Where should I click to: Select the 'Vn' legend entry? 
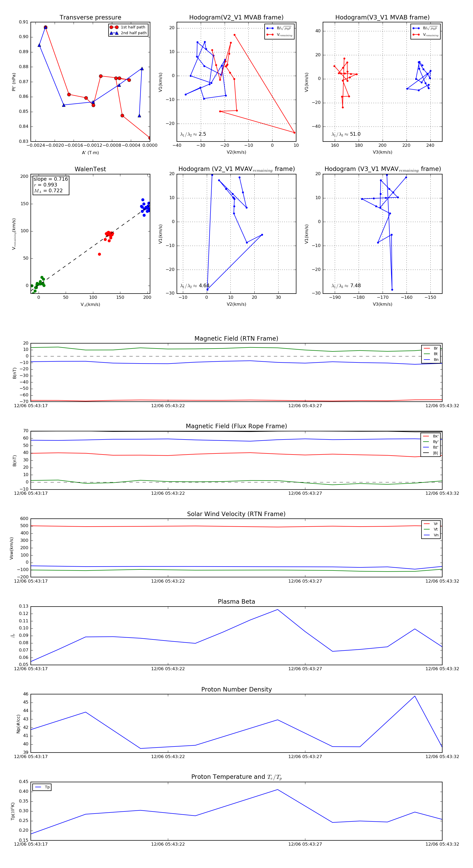pos(431,535)
